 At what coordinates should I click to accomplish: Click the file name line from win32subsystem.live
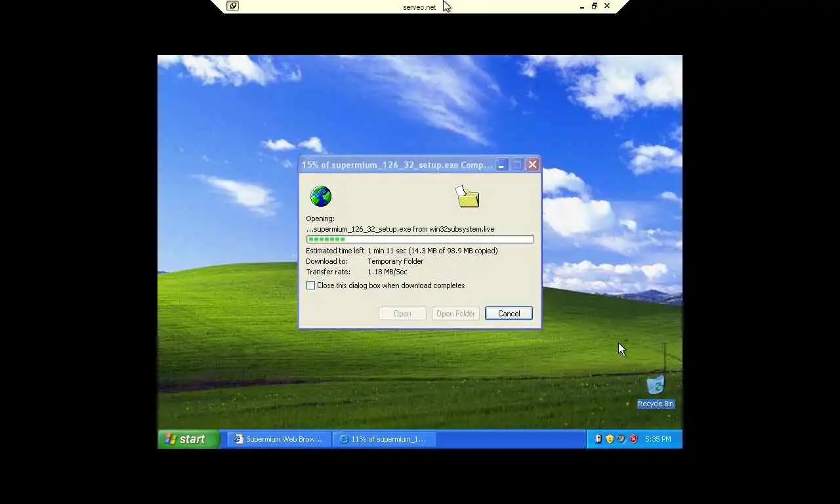coord(400,229)
